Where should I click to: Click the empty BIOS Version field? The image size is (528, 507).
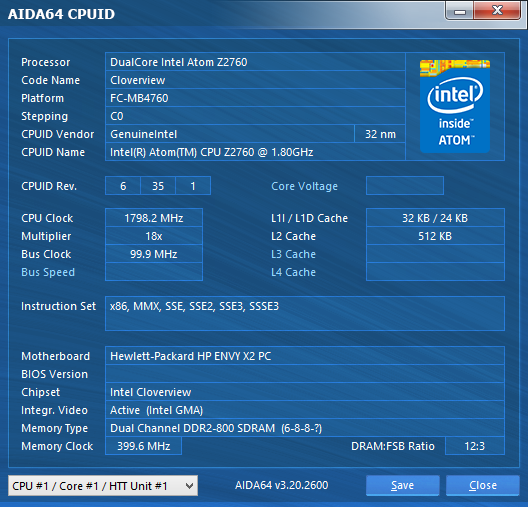coord(305,374)
